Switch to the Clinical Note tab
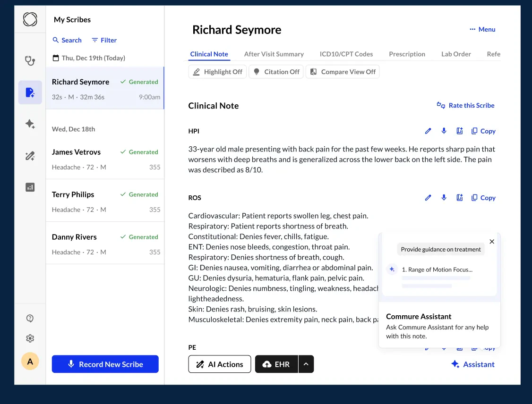 click(209, 54)
